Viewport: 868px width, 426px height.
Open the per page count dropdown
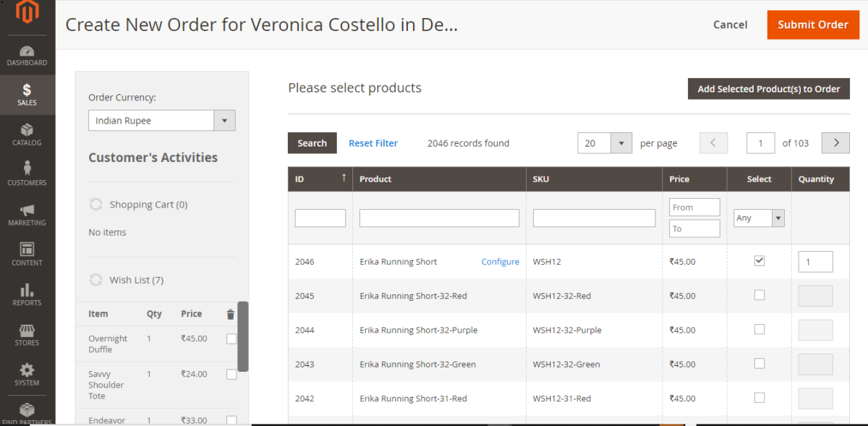[x=605, y=143]
